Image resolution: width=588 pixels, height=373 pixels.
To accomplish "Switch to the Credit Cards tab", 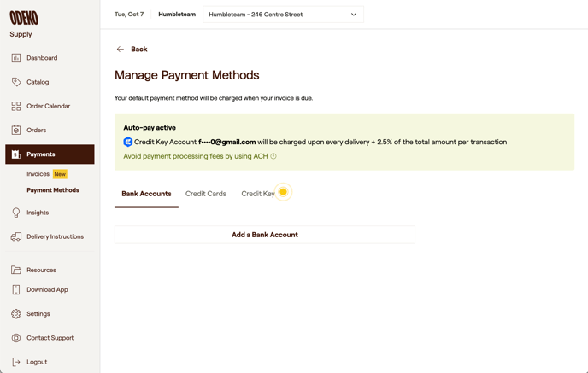I will point(206,194).
